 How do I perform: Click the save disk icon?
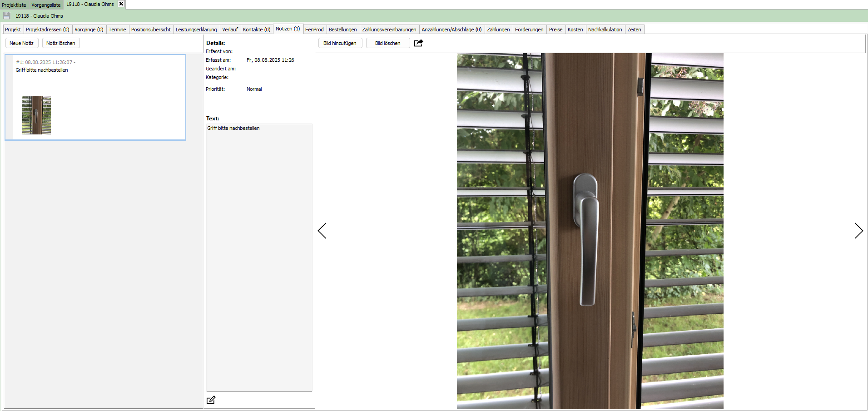(7, 16)
